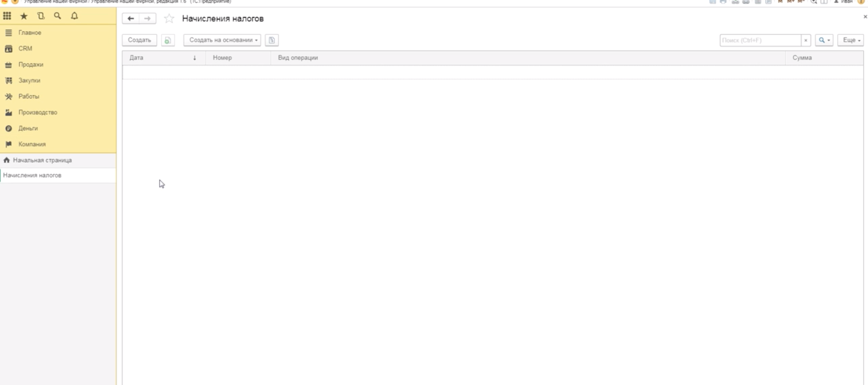Open the Еще dropdown menu

(x=850, y=40)
